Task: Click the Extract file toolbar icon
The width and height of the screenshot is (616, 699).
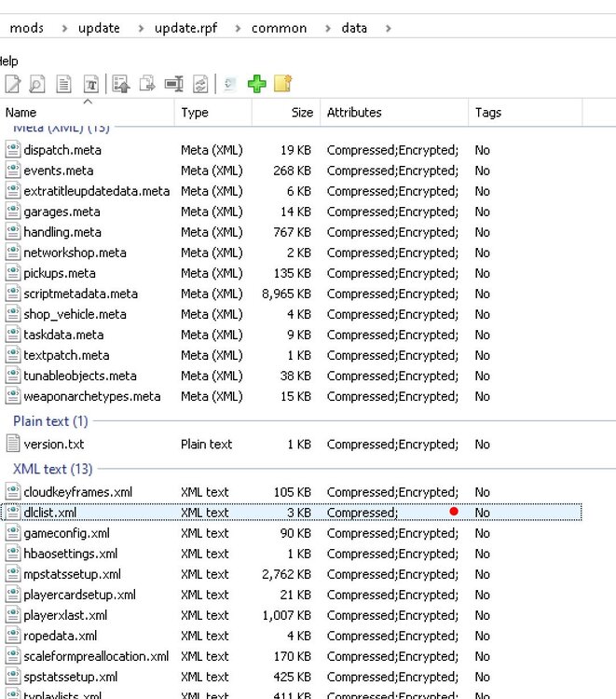Action: pos(121,84)
